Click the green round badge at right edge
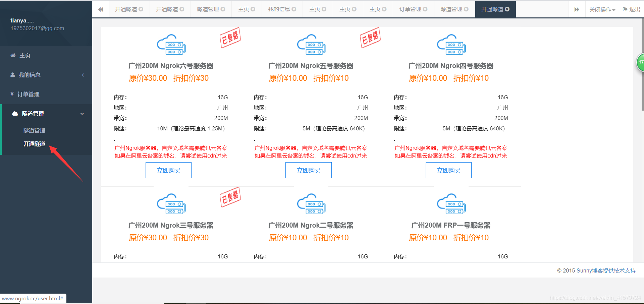 tap(640, 62)
